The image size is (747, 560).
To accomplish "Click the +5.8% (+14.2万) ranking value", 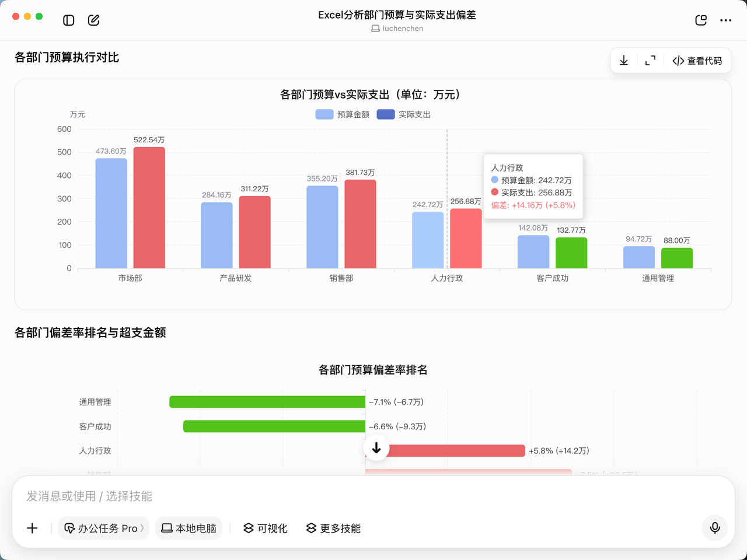I will click(559, 451).
